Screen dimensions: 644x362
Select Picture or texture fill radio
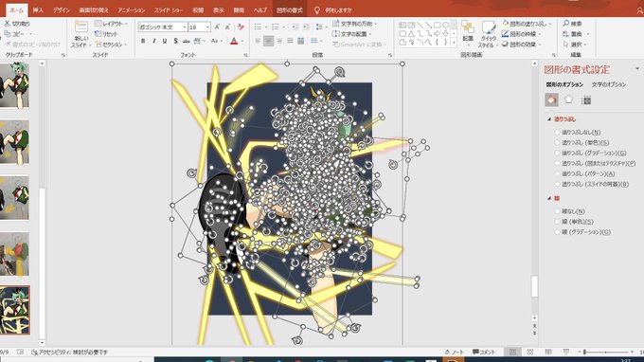pos(557,164)
